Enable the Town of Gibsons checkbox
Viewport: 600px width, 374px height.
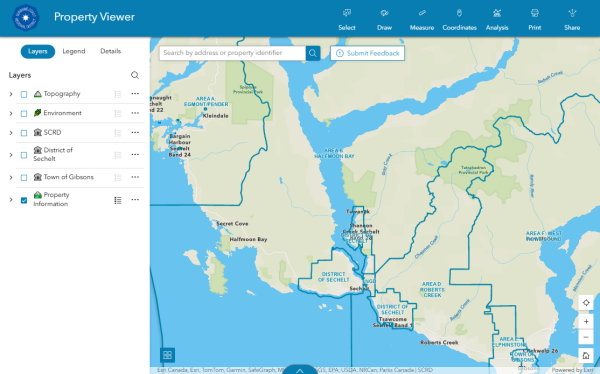point(24,178)
